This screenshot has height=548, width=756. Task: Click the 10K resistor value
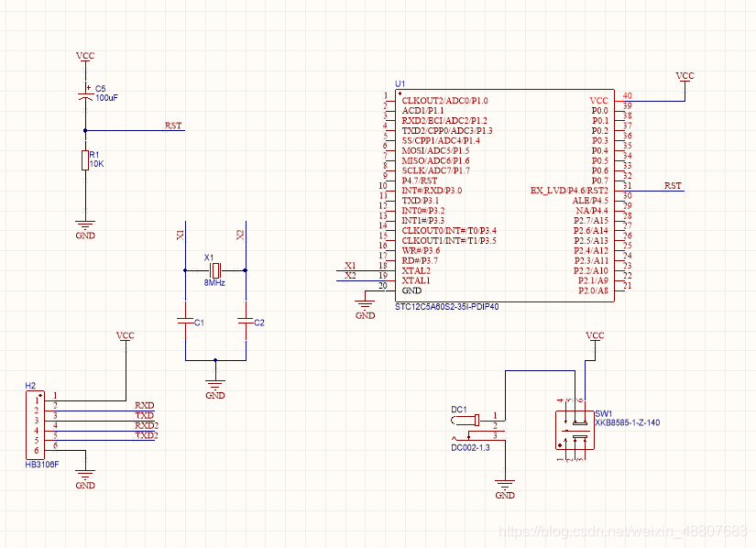(96, 164)
